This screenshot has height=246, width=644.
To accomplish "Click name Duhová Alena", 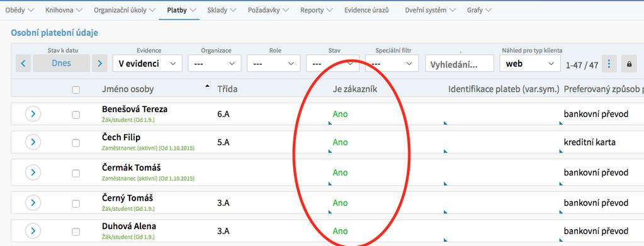I will click(129, 226).
